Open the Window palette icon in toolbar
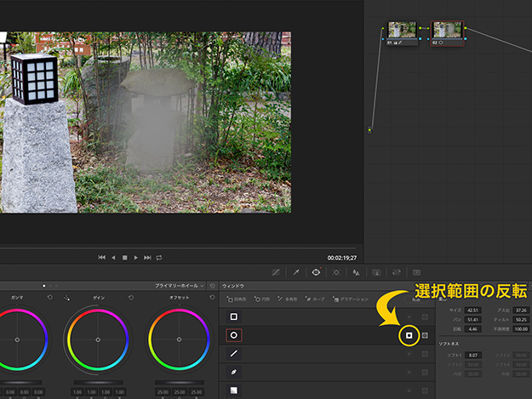This screenshot has height=399, width=532. (x=316, y=272)
